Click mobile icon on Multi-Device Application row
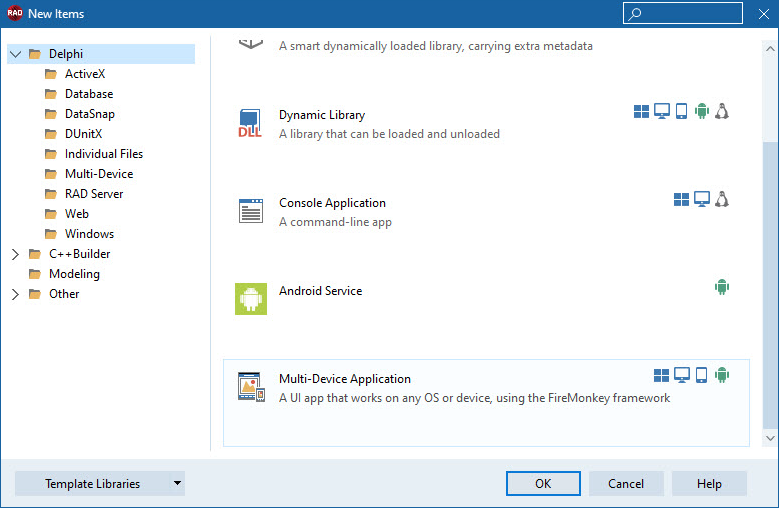 click(x=701, y=375)
